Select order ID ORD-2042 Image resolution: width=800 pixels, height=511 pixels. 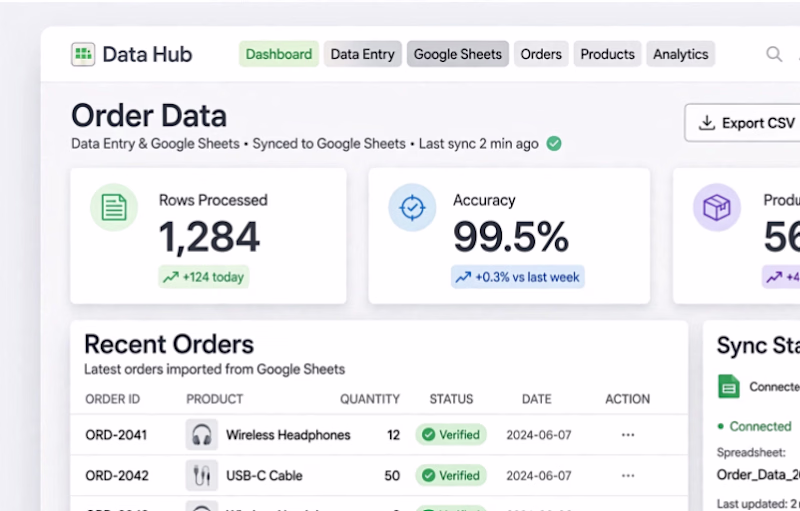(x=117, y=476)
